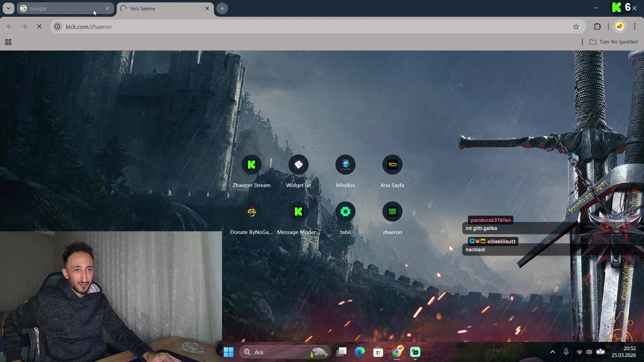Click the chat message int gitti galiba
Image resolution: width=644 pixels, height=362 pixels.
click(481, 228)
